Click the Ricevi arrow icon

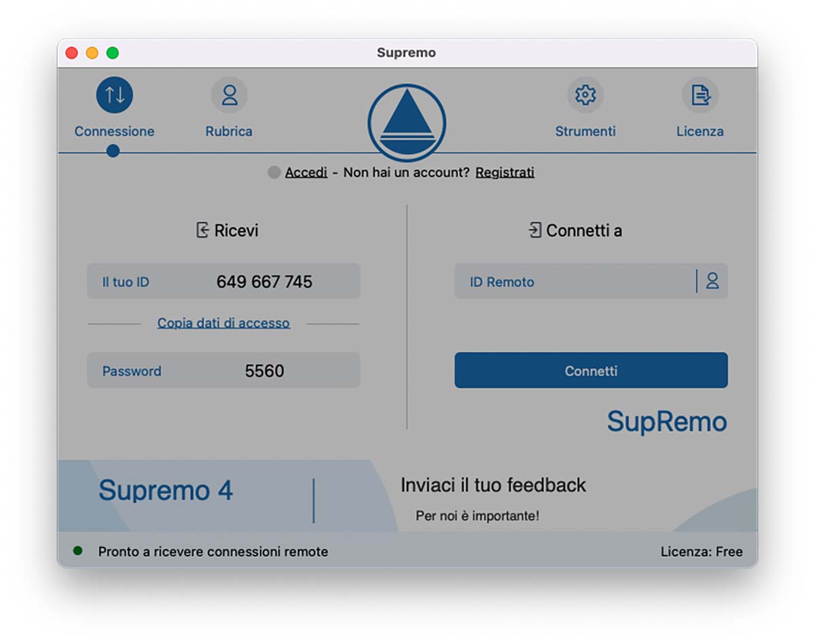(x=202, y=230)
